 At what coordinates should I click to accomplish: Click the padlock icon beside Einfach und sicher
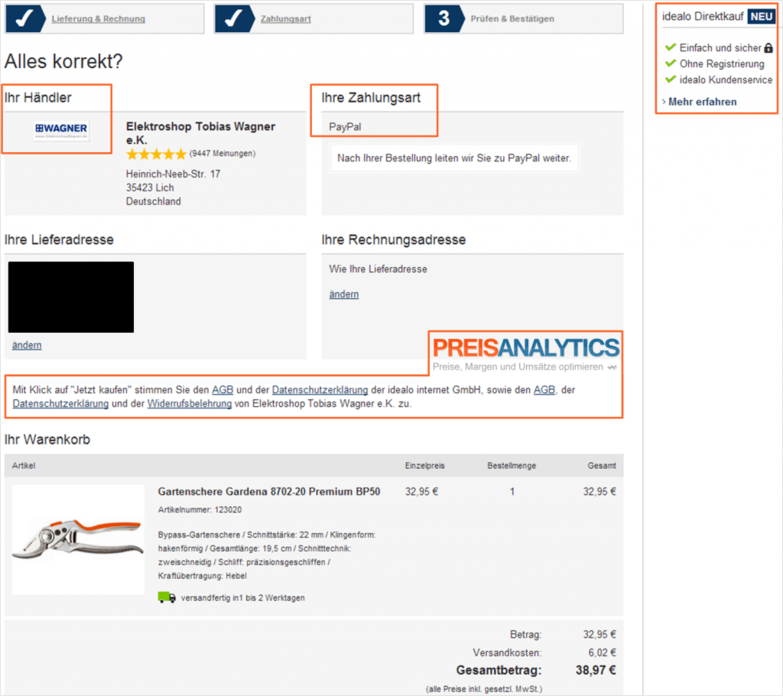[768, 48]
